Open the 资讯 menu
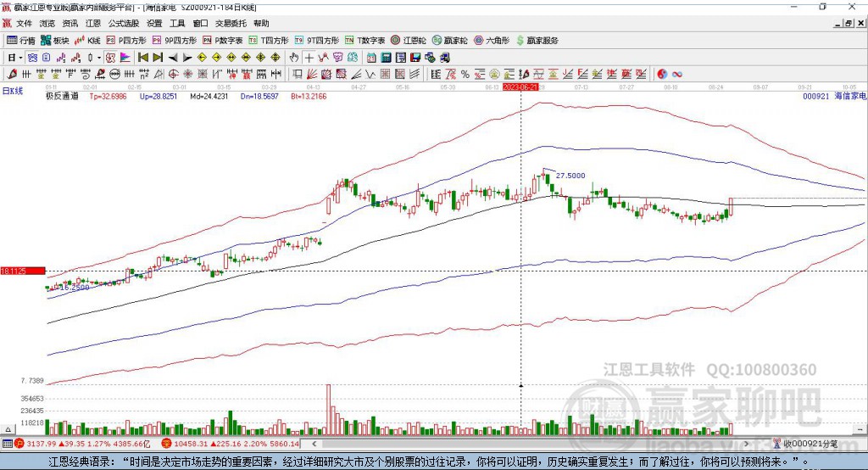Screen dimensions: 868x470 (70, 23)
